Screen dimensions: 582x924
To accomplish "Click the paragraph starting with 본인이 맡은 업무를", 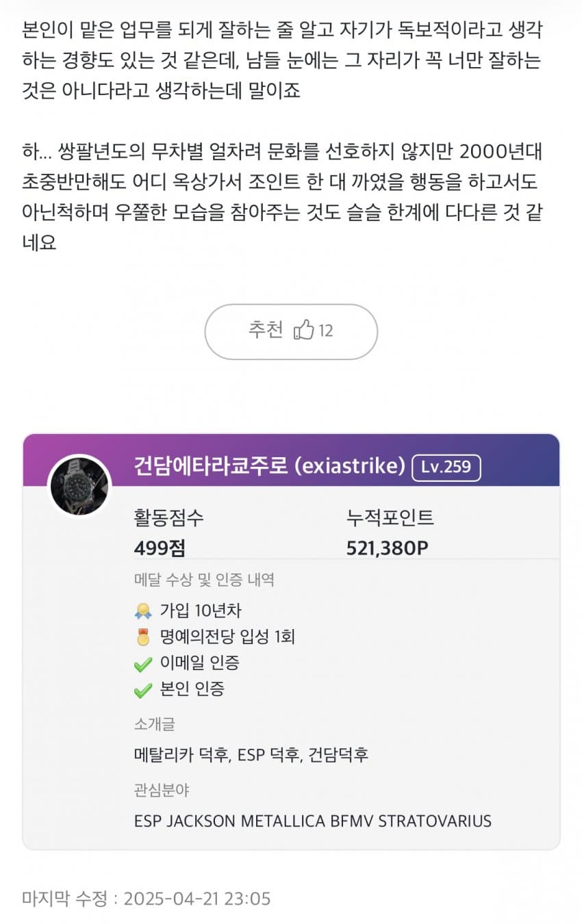I will tap(281, 60).
